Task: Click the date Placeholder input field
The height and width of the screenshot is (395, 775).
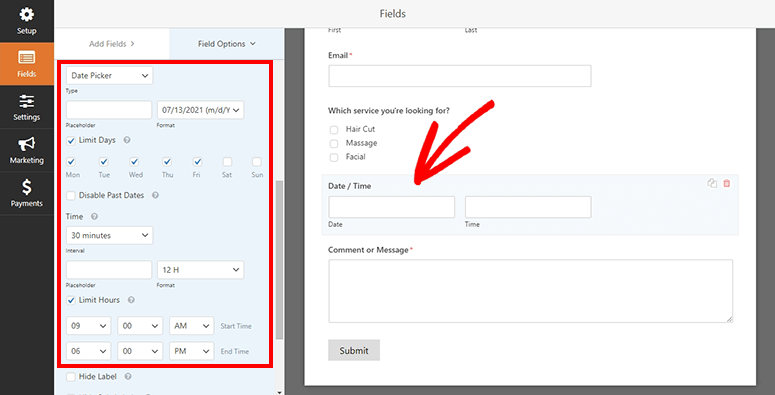Action: [109, 110]
